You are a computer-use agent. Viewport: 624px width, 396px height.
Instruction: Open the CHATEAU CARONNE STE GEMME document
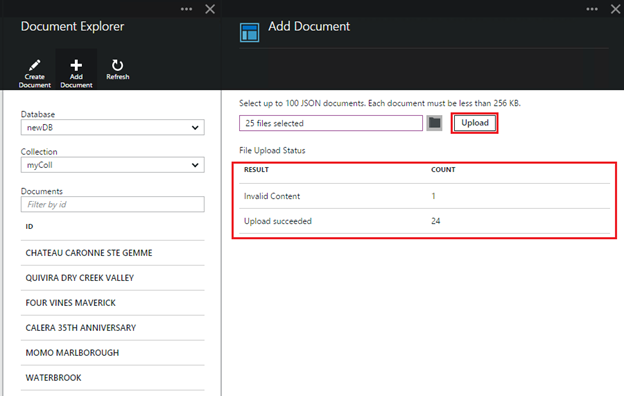(x=113, y=253)
